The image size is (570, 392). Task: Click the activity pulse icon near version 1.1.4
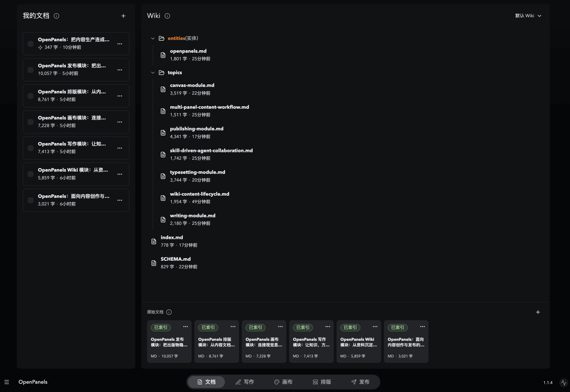[x=563, y=382]
